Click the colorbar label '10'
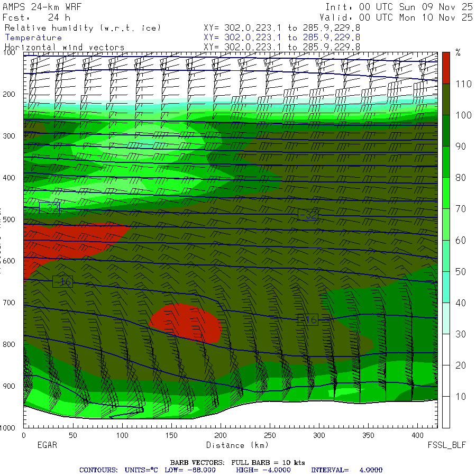 461,397
